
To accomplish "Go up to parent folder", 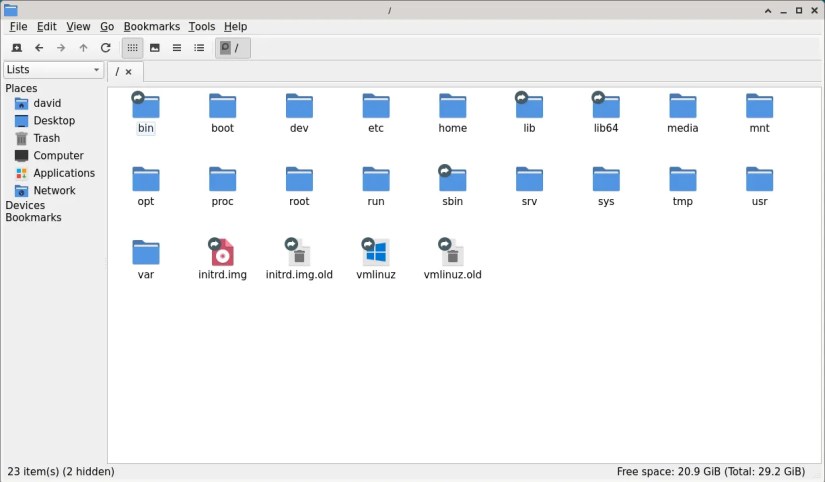I will [x=83, y=48].
